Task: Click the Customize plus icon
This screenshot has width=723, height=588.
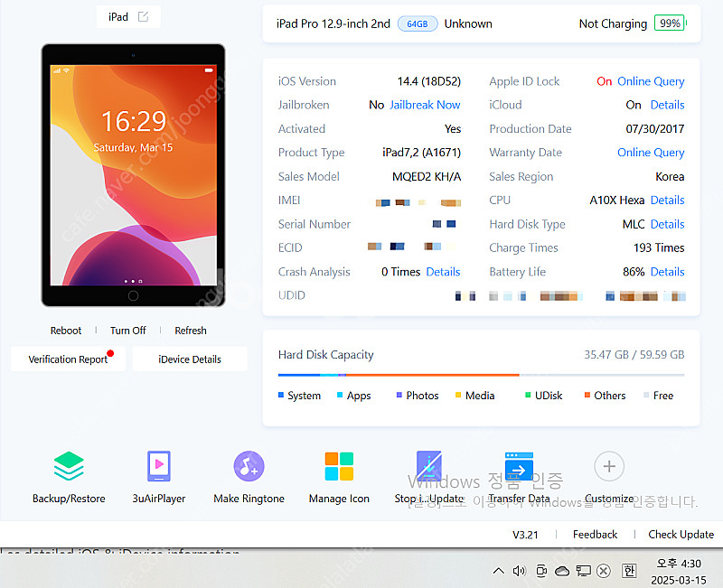Action: (609, 467)
